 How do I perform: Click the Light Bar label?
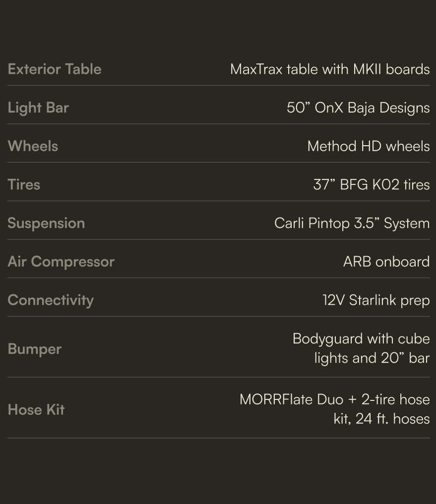point(38,108)
